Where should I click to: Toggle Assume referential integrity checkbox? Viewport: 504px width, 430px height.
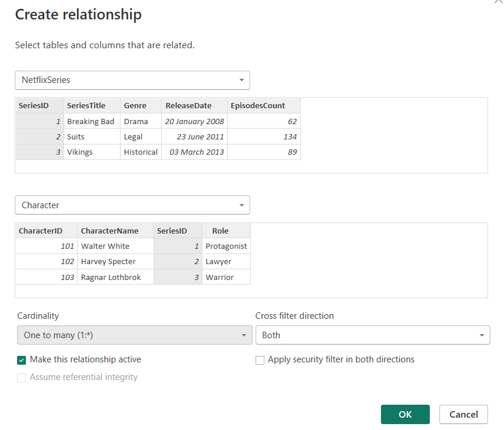coord(22,378)
